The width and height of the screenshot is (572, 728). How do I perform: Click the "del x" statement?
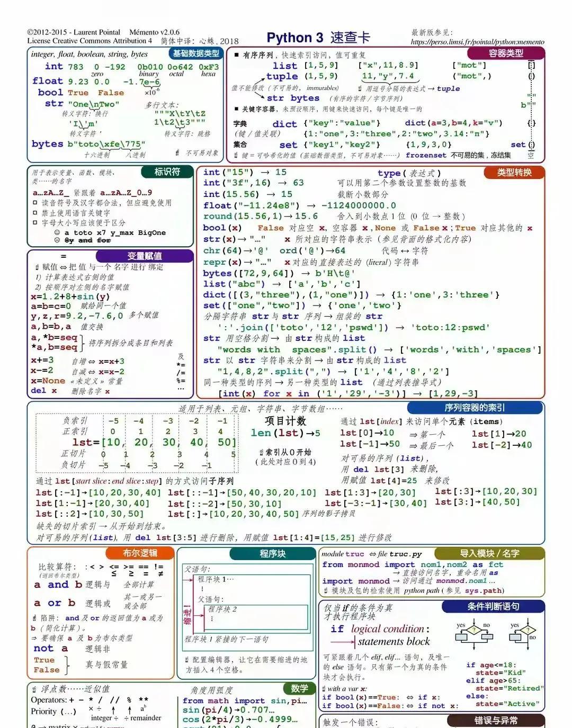coord(43,390)
